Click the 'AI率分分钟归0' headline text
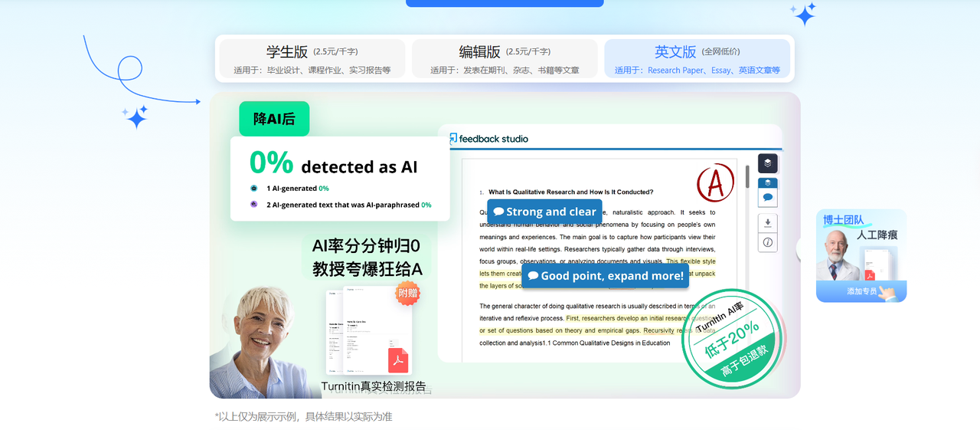980x430 pixels. click(x=366, y=246)
